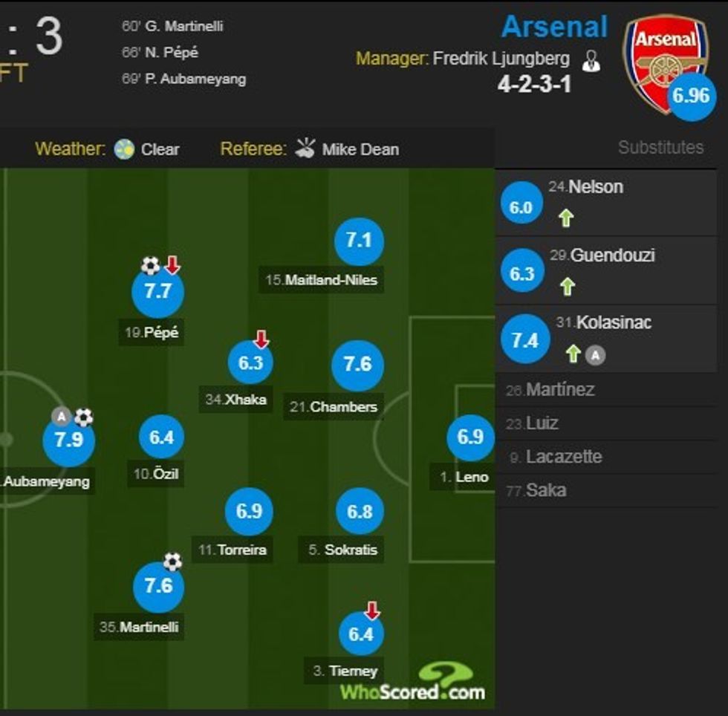The height and width of the screenshot is (716, 728).
Task: Click the team rating bubble 6.96
Action: point(692,97)
